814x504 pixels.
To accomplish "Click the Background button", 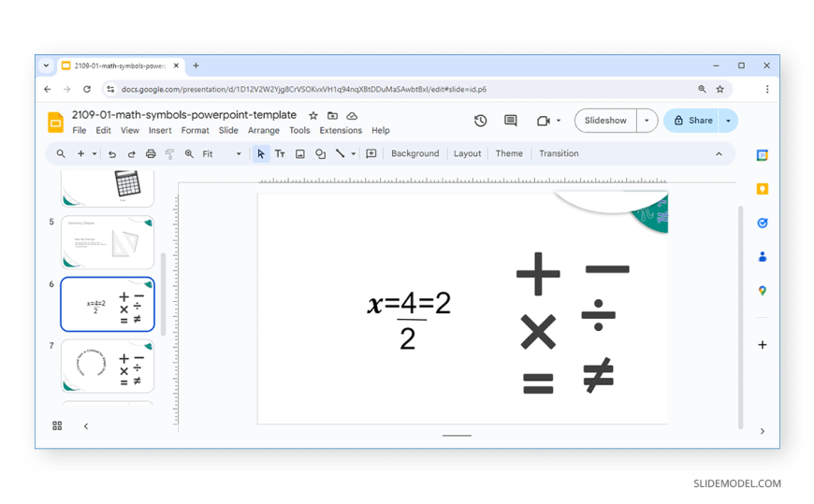I will [415, 153].
